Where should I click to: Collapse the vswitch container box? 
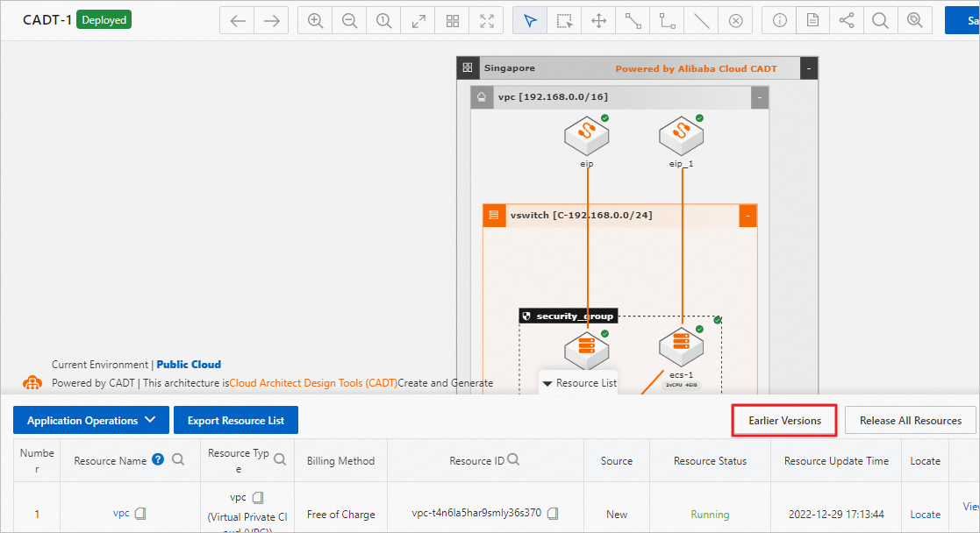(x=748, y=216)
